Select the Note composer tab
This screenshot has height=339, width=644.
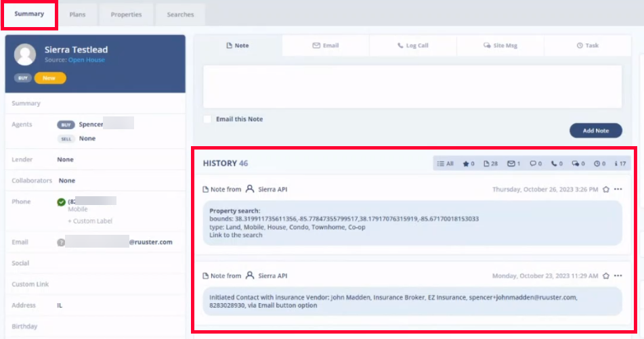[x=238, y=45]
